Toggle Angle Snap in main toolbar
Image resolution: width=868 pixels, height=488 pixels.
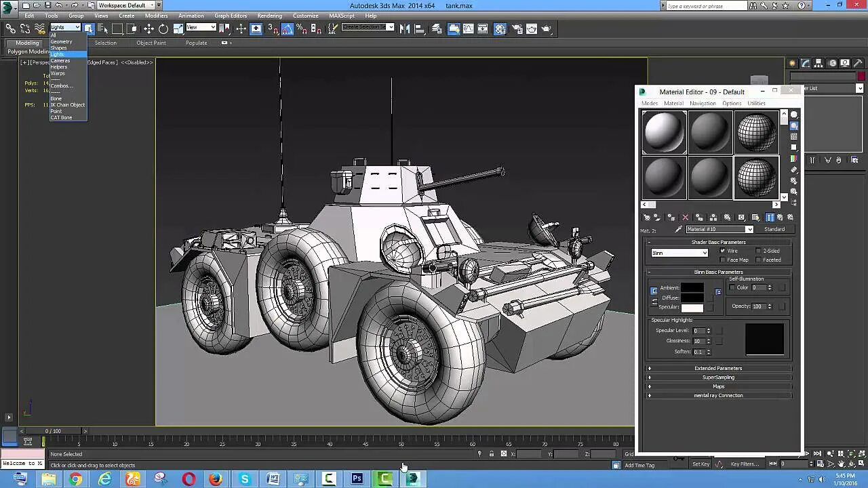[288, 29]
